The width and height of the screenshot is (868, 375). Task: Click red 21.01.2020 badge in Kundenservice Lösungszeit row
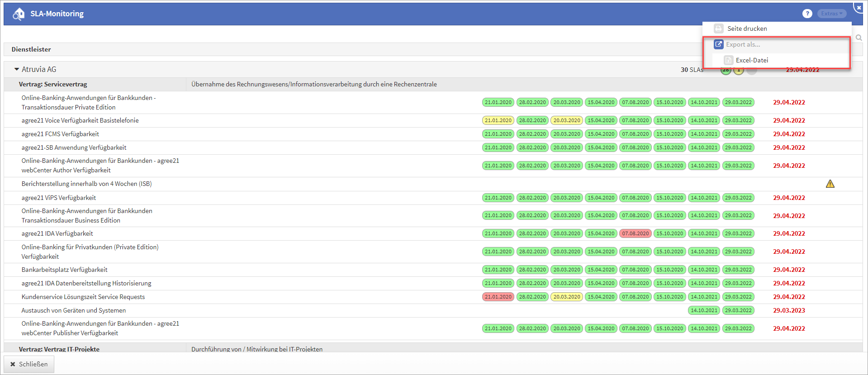pyautogui.click(x=498, y=297)
